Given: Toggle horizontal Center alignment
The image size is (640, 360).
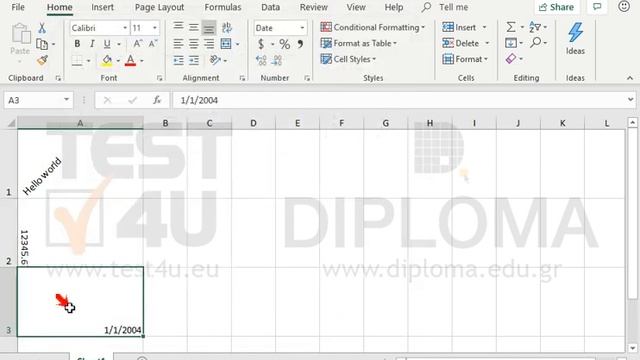Looking at the screenshot, I should [194, 44].
